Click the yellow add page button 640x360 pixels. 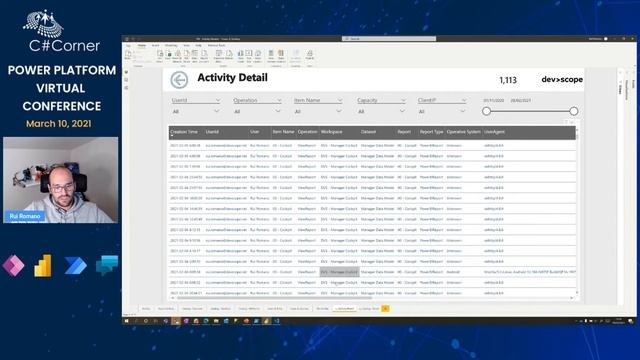tap(385, 309)
